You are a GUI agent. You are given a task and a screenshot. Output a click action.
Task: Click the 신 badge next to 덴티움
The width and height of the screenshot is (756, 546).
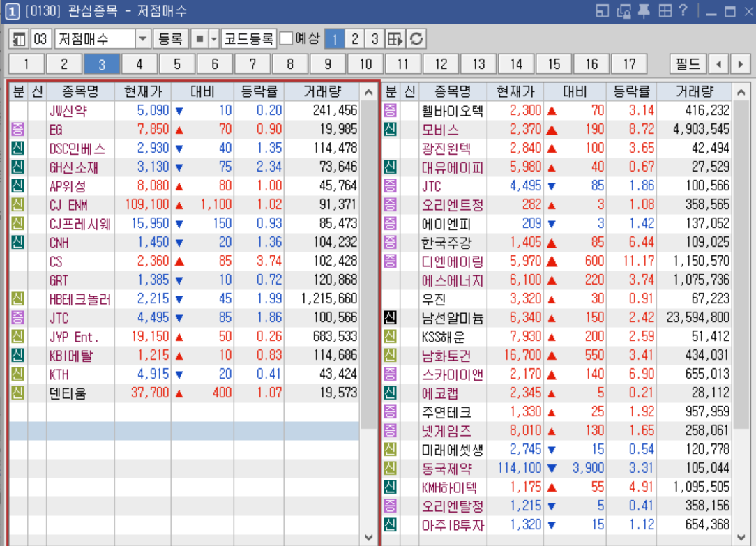(18, 393)
